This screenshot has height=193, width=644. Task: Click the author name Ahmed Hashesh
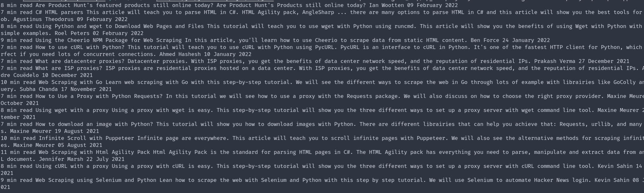coord(180,54)
